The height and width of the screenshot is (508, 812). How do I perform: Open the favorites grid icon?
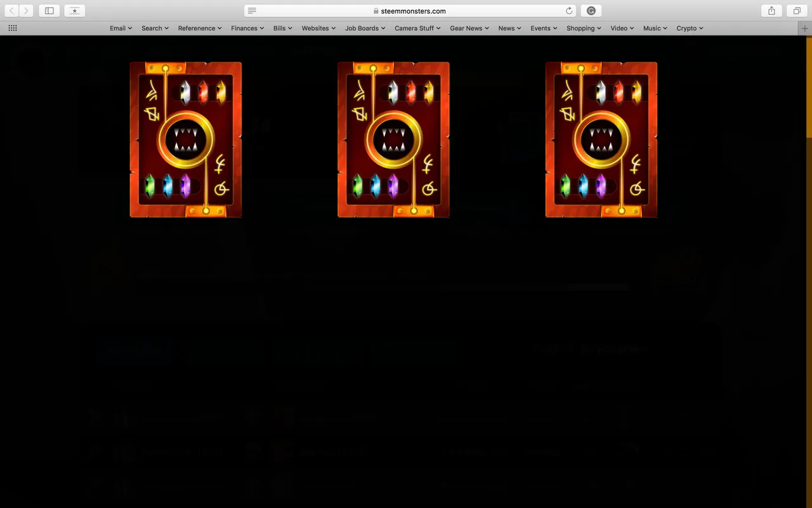[13, 29]
